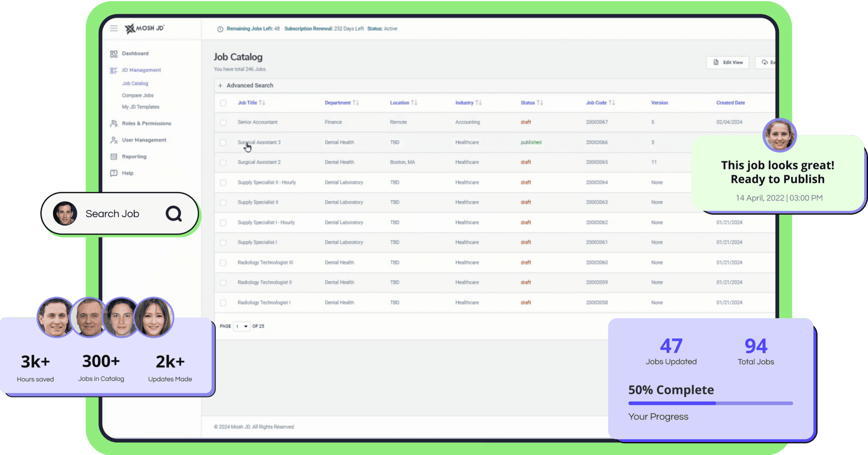Image resolution: width=868 pixels, height=455 pixels.
Task: Click the Help question icon
Action: click(114, 173)
